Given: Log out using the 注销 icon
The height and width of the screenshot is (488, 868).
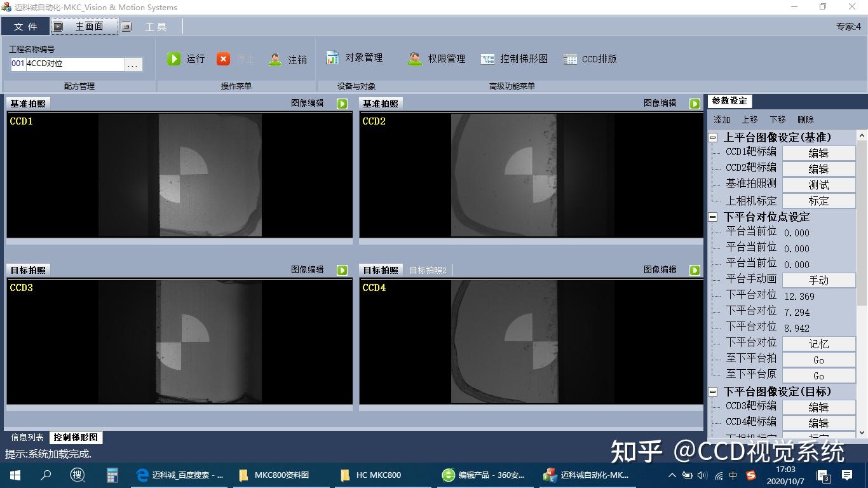Looking at the screenshot, I should coord(275,59).
